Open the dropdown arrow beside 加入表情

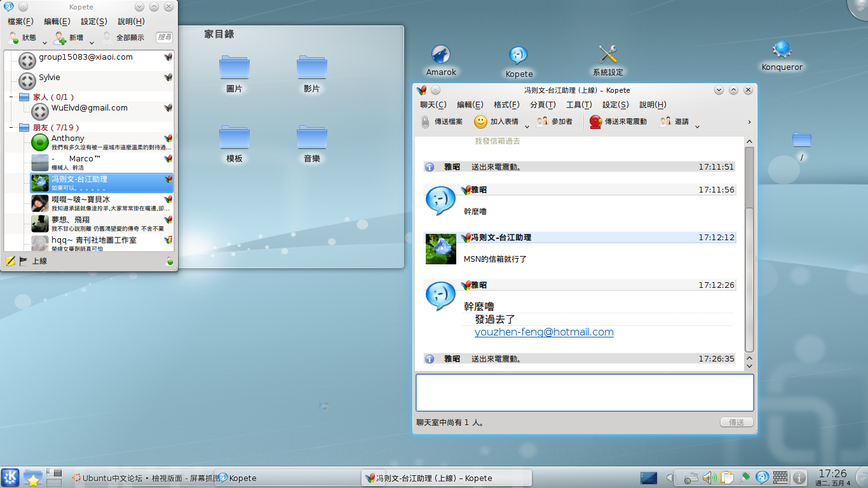point(527,126)
